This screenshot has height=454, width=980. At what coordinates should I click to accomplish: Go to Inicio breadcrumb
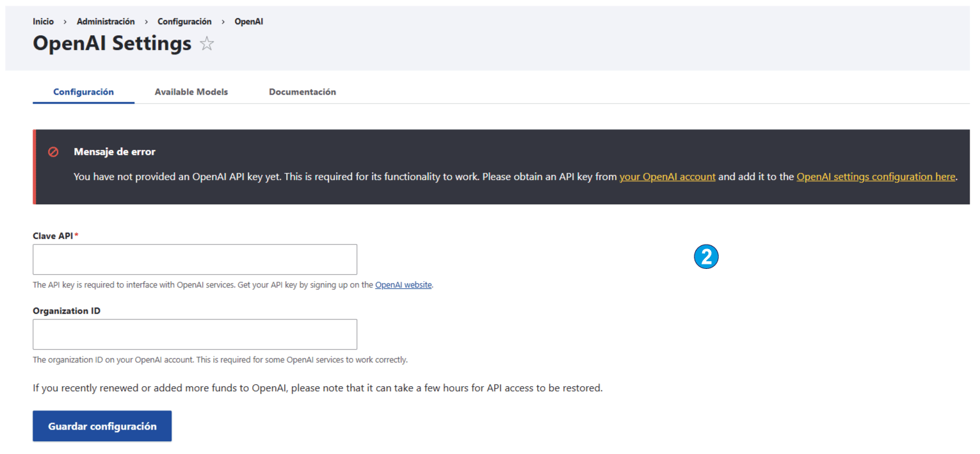click(44, 22)
